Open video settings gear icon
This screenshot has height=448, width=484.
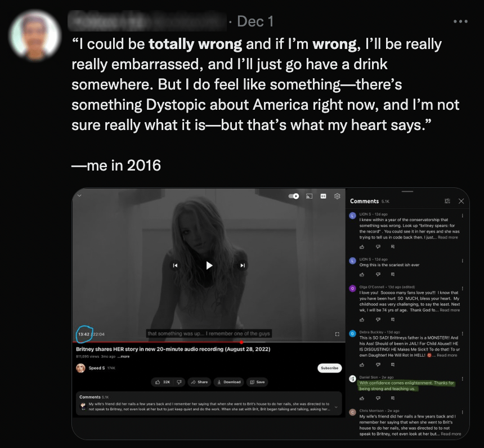[337, 196]
